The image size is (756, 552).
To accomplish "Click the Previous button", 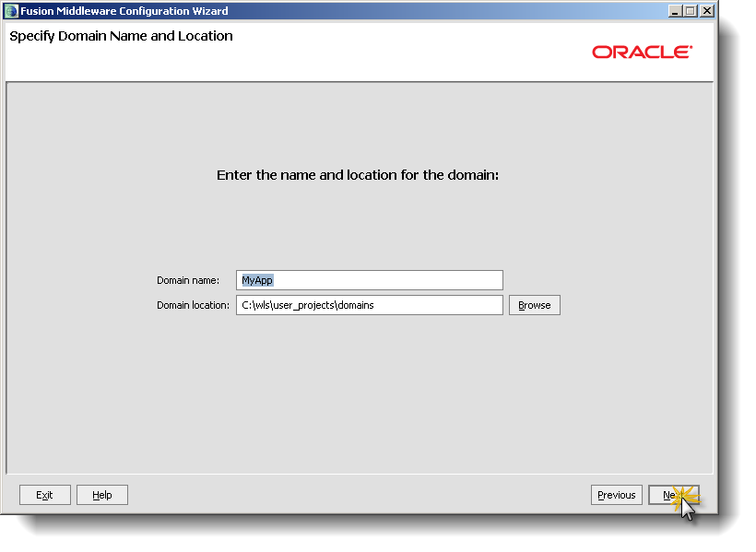I will tap(616, 495).
